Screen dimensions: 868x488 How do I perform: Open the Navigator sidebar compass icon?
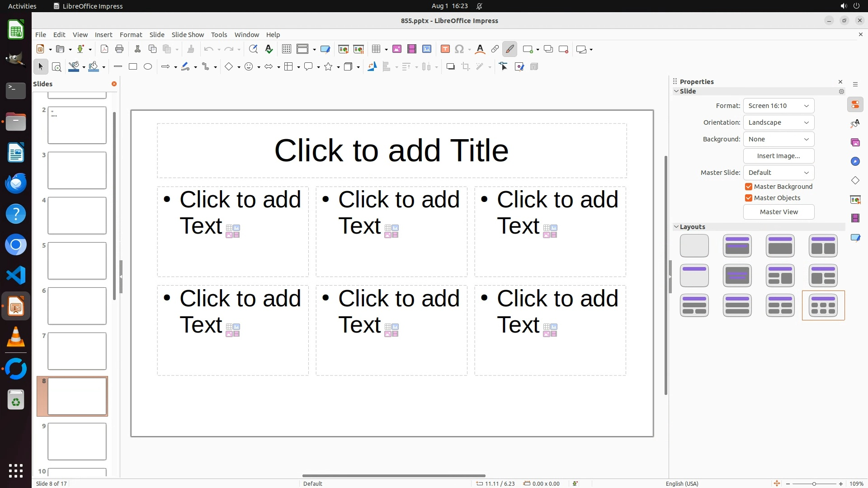click(x=855, y=161)
